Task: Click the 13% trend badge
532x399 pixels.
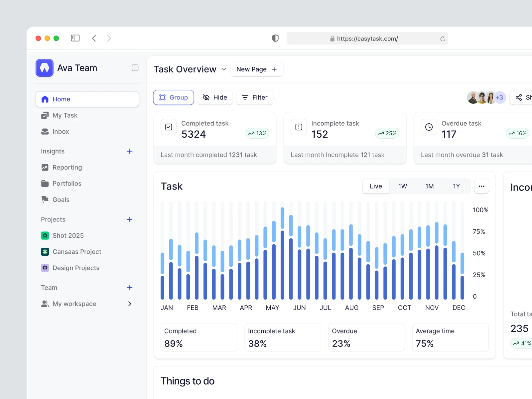Action: (257, 133)
